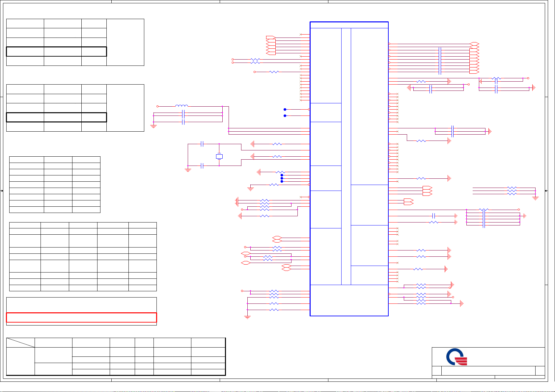The image size is (555, 392).
Task: Select the inductor coil symbol
Action: (x=181, y=106)
